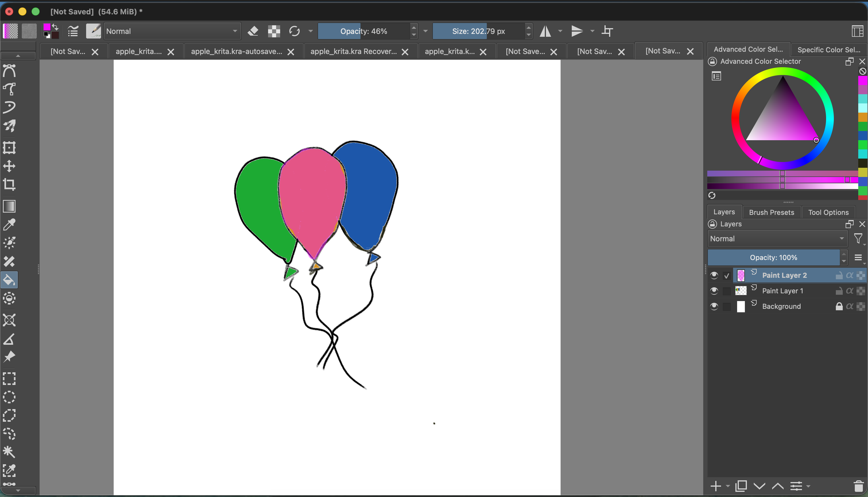Switch to the Tool Options tab
This screenshot has width=868, height=497.
[828, 212]
